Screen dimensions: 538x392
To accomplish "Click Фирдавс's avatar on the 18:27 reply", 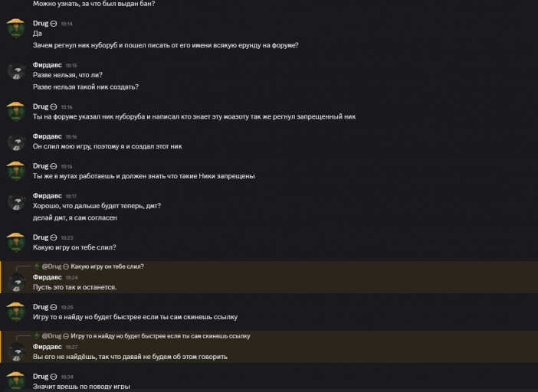I will 16,353.
